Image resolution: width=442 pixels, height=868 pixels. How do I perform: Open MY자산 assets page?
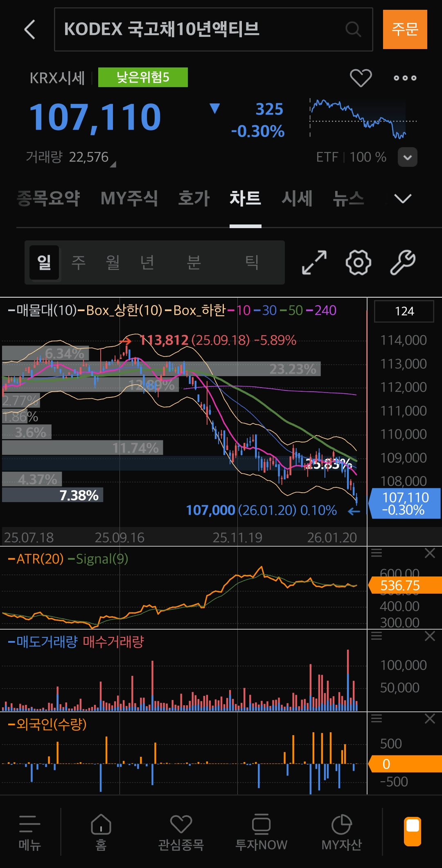click(342, 833)
